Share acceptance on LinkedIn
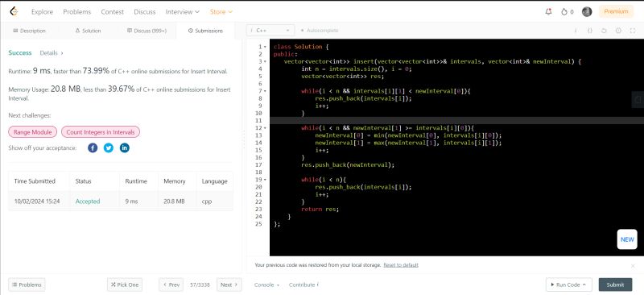644x295 pixels. click(125, 147)
